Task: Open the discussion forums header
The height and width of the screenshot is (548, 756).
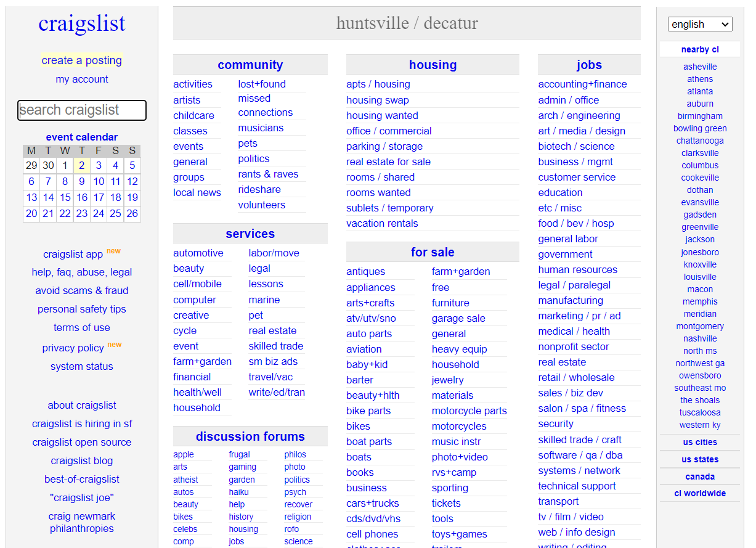Action: [250, 436]
